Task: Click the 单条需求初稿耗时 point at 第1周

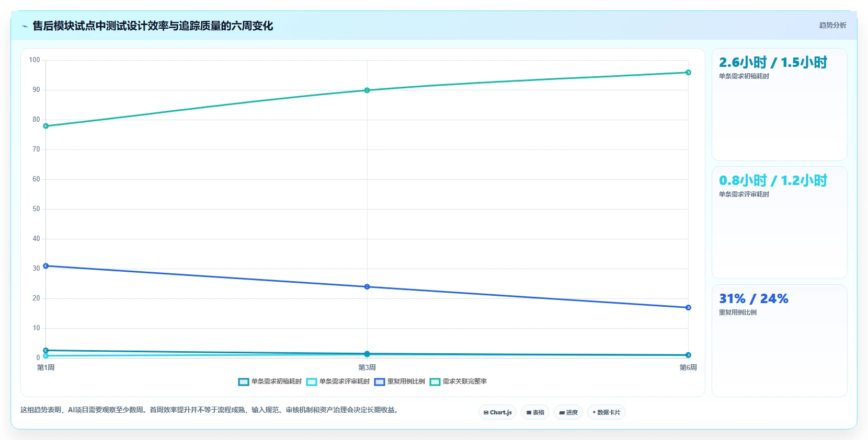Action: click(x=46, y=351)
